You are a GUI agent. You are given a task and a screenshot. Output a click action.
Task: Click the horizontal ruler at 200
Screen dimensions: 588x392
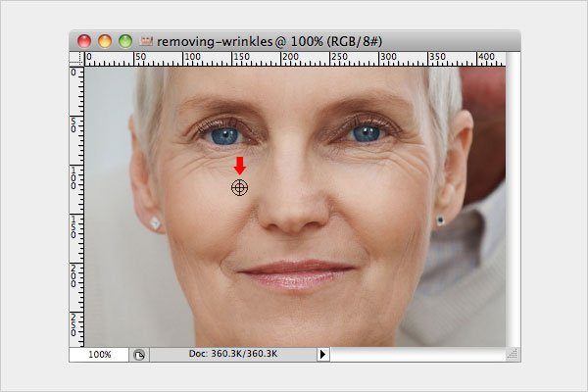coord(290,59)
